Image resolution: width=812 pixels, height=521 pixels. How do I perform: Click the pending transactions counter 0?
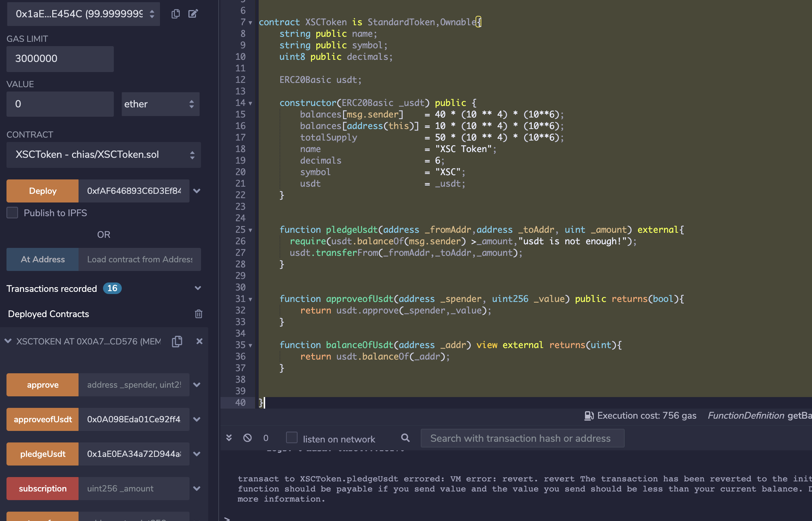pyautogui.click(x=266, y=438)
